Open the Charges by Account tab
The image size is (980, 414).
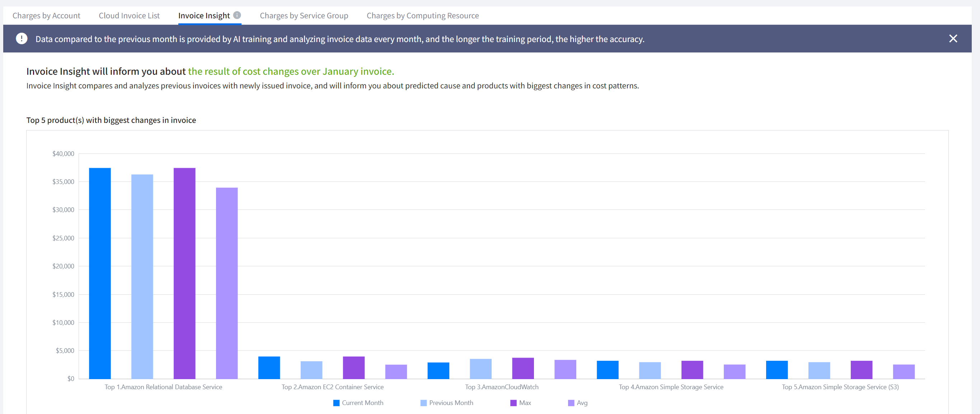coord(46,15)
